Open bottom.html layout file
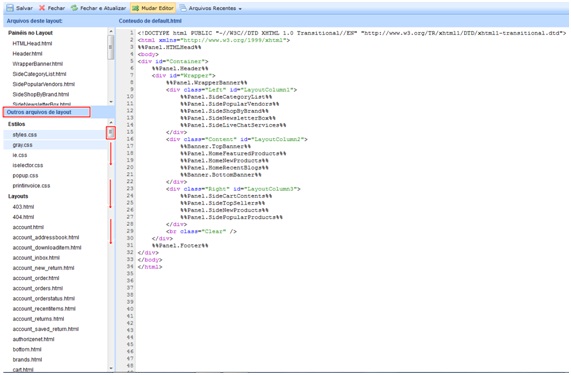571x375 pixels. tap(27, 350)
